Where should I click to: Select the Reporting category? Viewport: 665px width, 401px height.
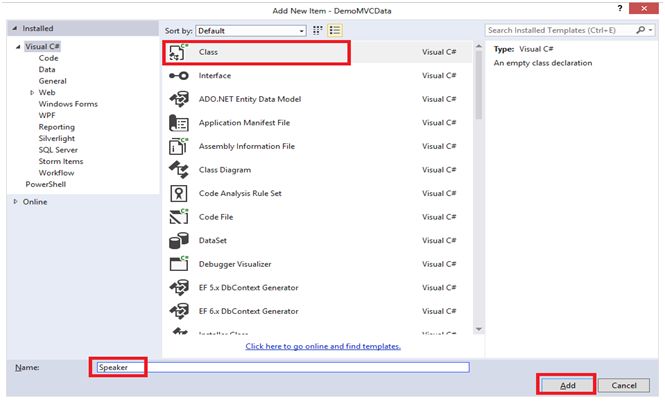[57, 127]
